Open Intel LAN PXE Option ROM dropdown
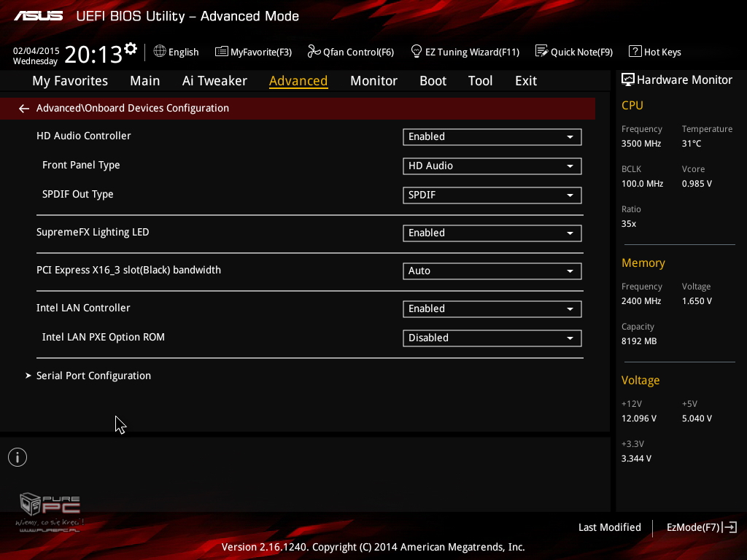This screenshot has height=560, width=747. [x=492, y=338]
